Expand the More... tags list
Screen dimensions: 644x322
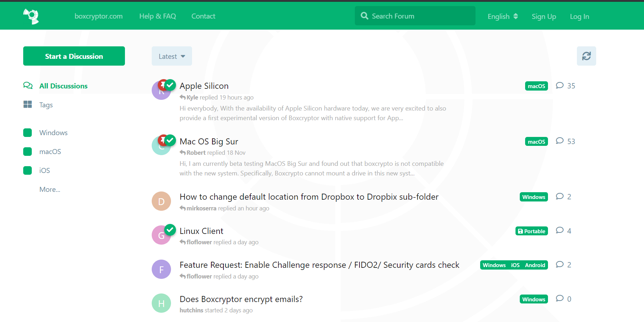click(x=50, y=189)
